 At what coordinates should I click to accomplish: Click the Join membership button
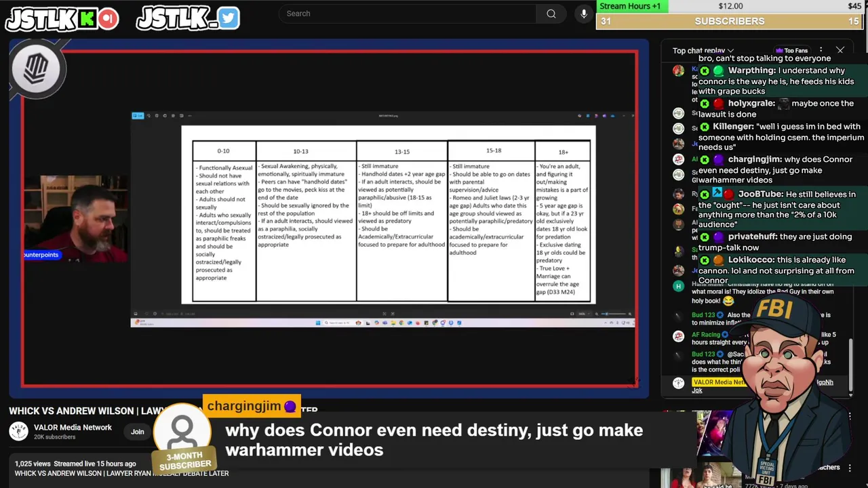point(138,432)
